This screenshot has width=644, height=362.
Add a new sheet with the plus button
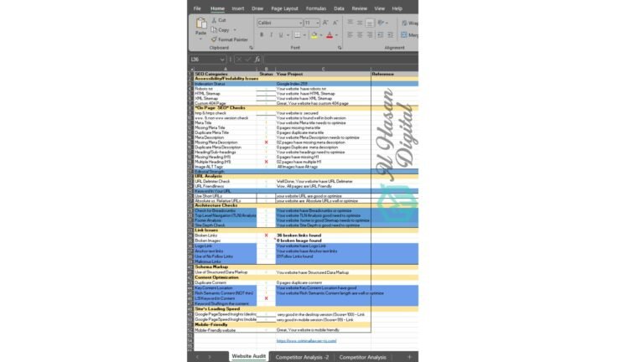tap(409, 356)
